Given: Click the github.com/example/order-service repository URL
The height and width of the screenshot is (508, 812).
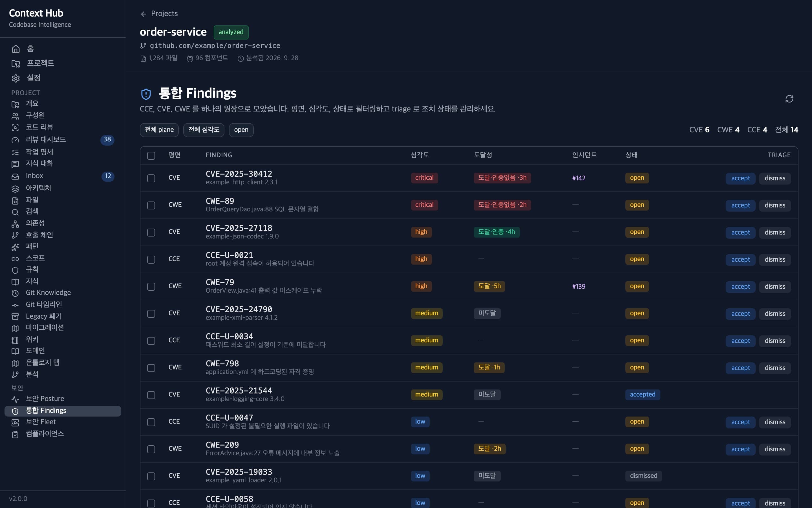Looking at the screenshot, I should (215, 45).
